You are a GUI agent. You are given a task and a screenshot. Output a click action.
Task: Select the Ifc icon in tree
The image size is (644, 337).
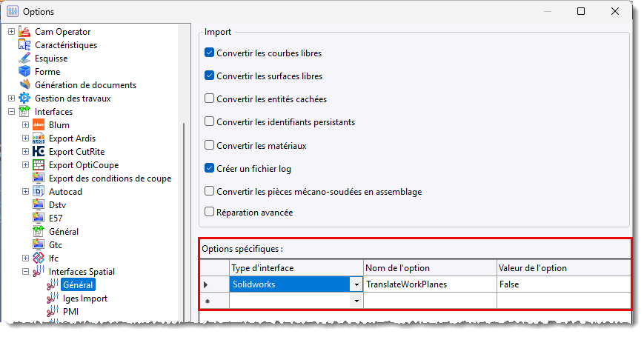pyautogui.click(x=39, y=258)
